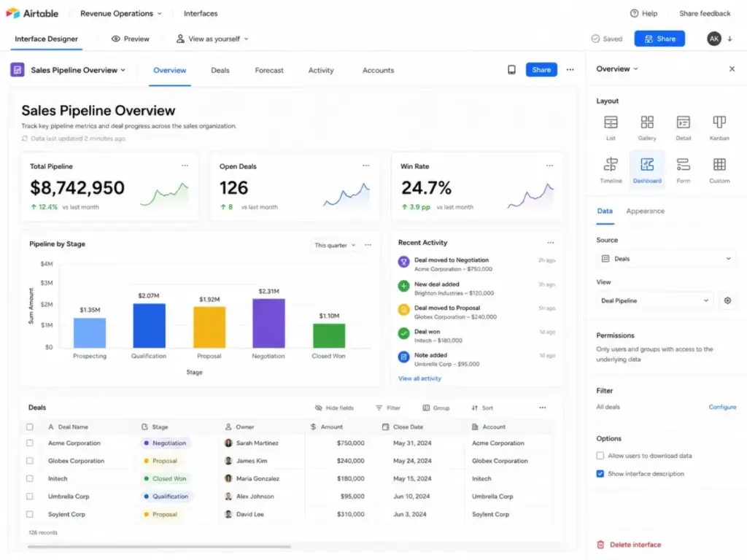This screenshot has width=747, height=560.
Task: Switch to the Accounts page tab
Action: tap(379, 70)
